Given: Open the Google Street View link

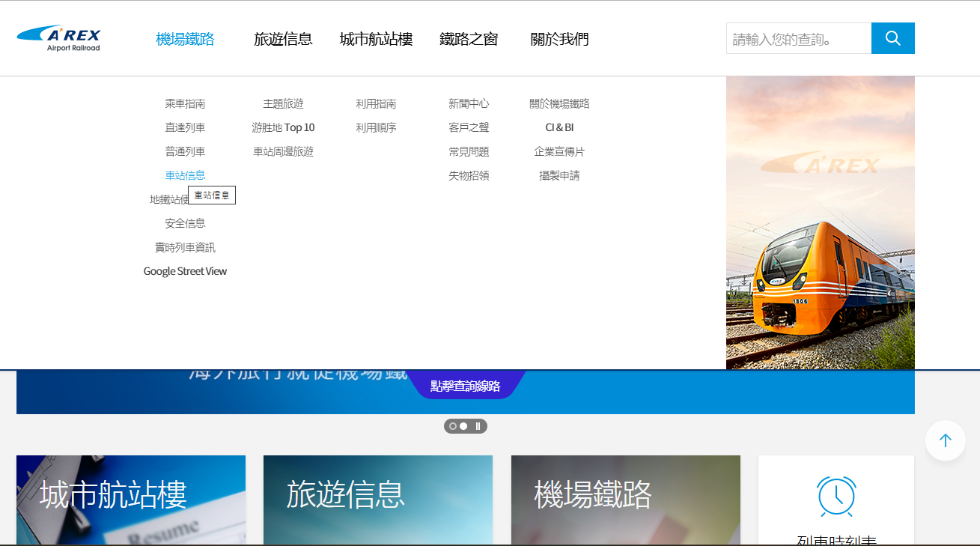Looking at the screenshot, I should click(x=185, y=271).
